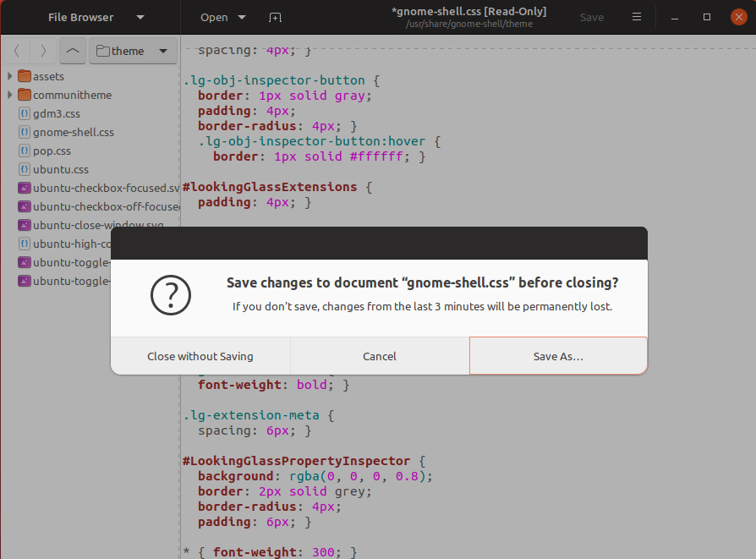Open ubuntu.css file
This screenshot has width=756, height=559.
click(61, 170)
